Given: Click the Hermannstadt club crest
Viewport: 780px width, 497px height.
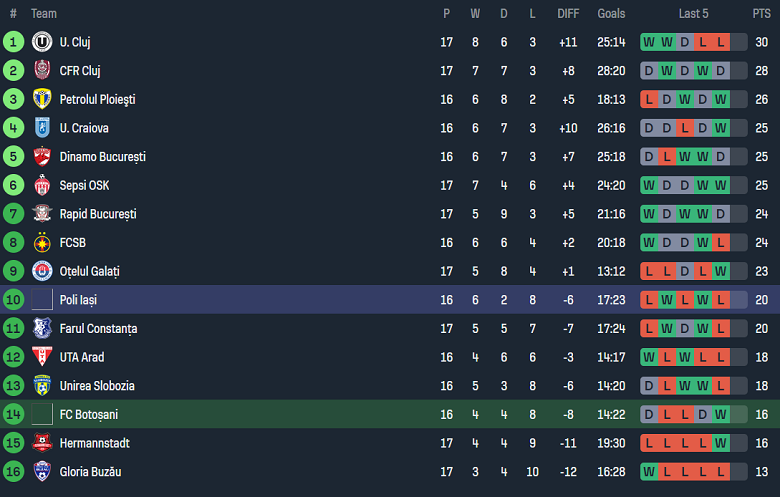Looking at the screenshot, I should click(42, 443).
